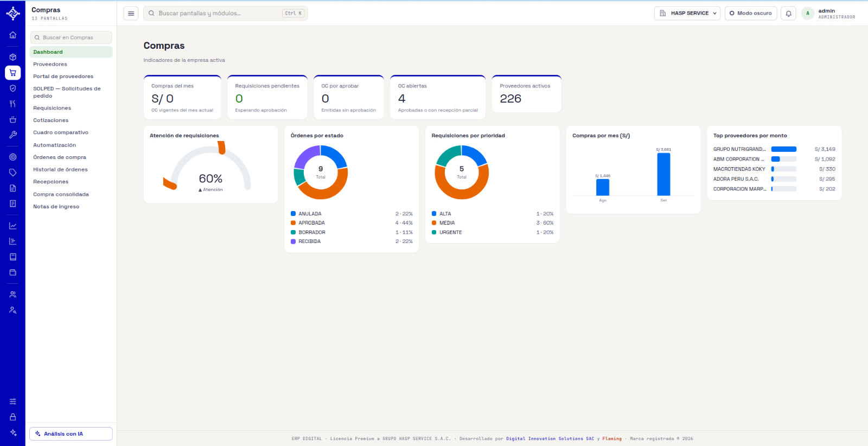This screenshot has height=446, width=868.
Task: Open the horizontal bar chart sidebar icon
Action: 12,241
